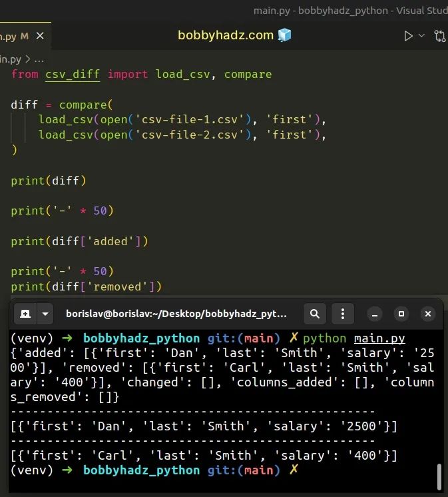448x497 pixels.
Task: Expand the terminal new tab dropdown
Action: click(45, 314)
